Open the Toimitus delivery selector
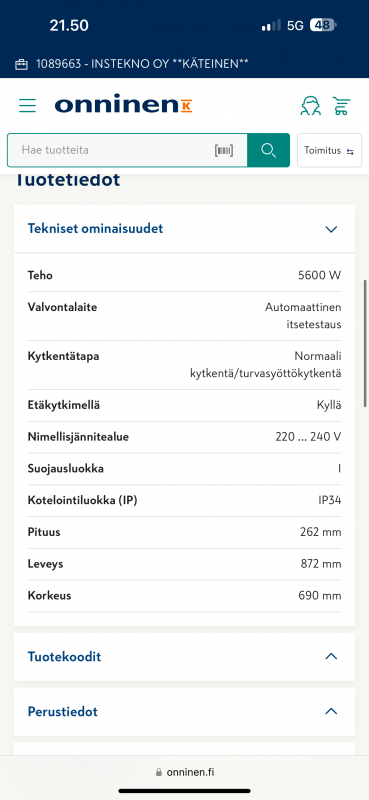Image resolution: width=369 pixels, height=800 pixels. 329,151
